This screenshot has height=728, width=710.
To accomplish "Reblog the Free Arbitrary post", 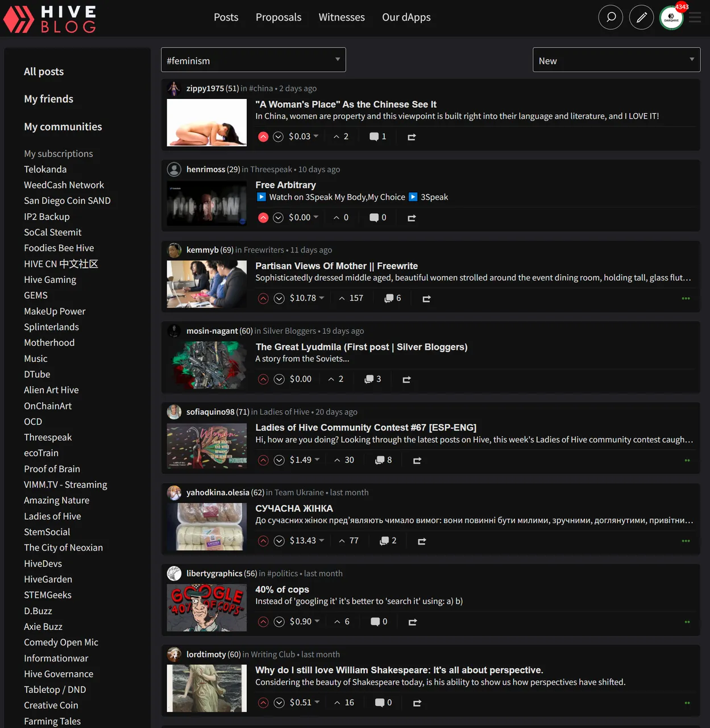I will [x=412, y=217].
